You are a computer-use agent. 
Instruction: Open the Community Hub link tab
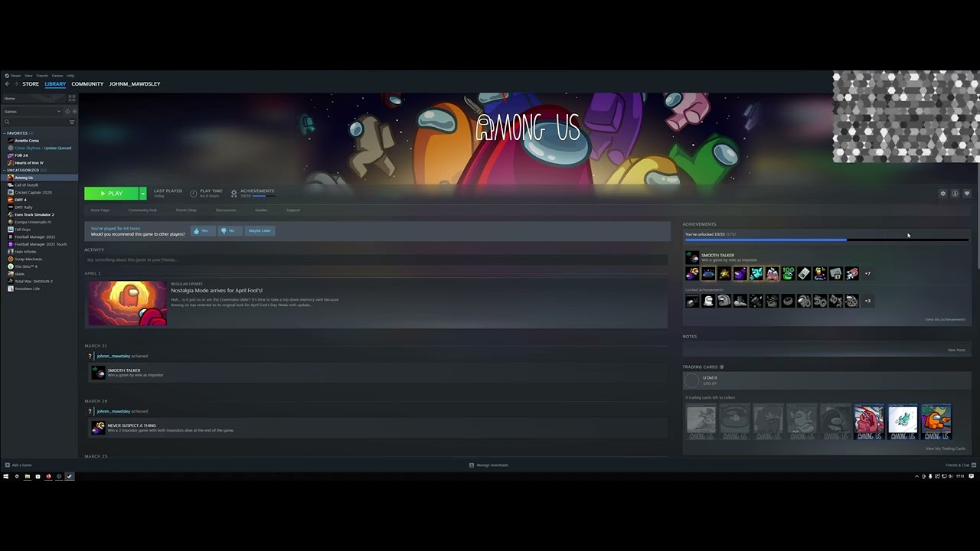click(x=142, y=210)
